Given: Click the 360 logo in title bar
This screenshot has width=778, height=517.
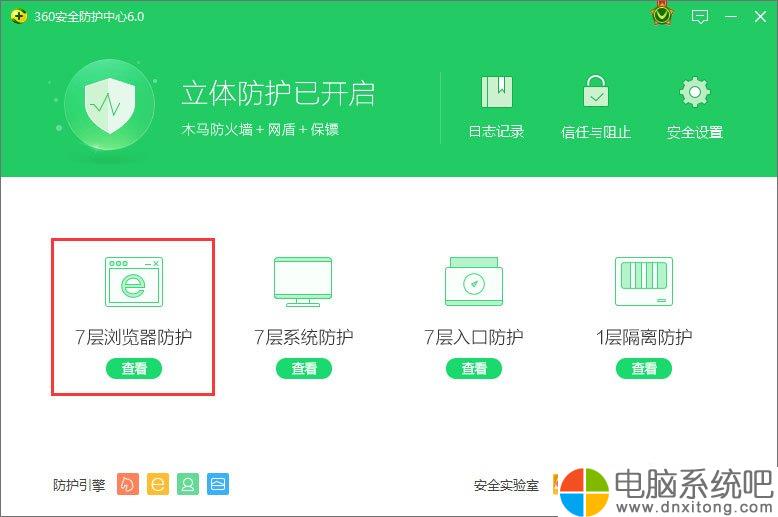Looking at the screenshot, I should pyautogui.click(x=19, y=16).
